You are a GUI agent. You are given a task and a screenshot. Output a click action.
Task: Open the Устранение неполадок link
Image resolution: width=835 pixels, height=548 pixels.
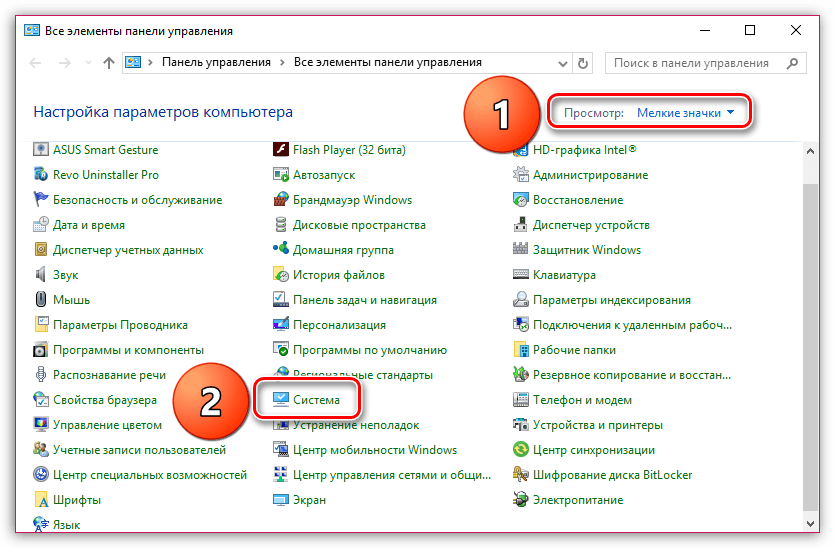point(356,425)
